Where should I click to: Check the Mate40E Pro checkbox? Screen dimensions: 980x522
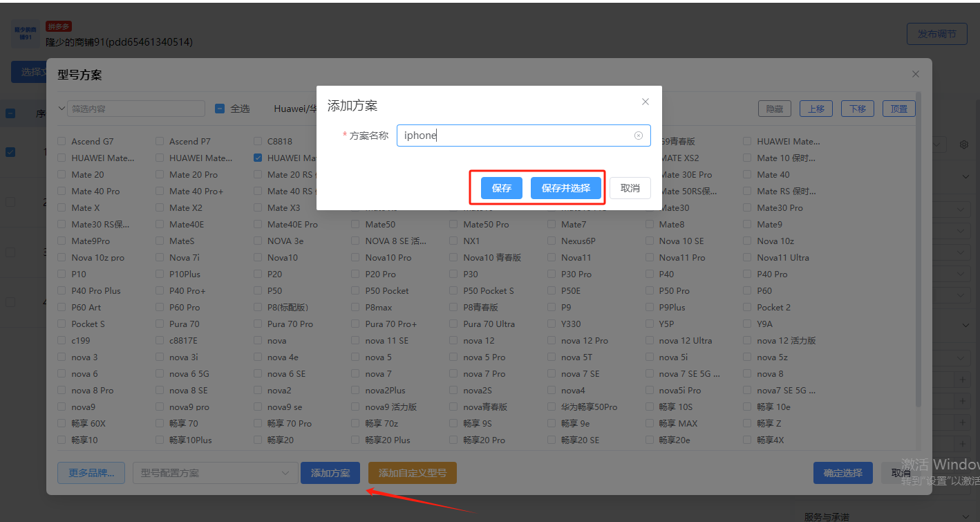tap(258, 225)
